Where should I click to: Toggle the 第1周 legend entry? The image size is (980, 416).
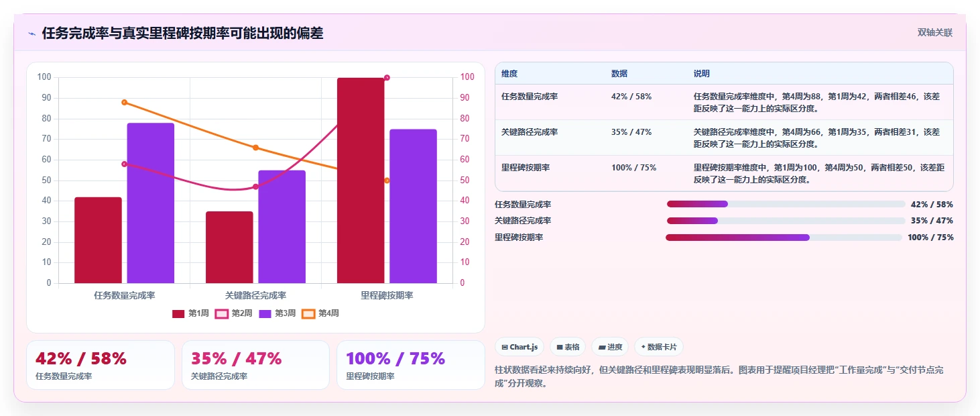(x=191, y=313)
